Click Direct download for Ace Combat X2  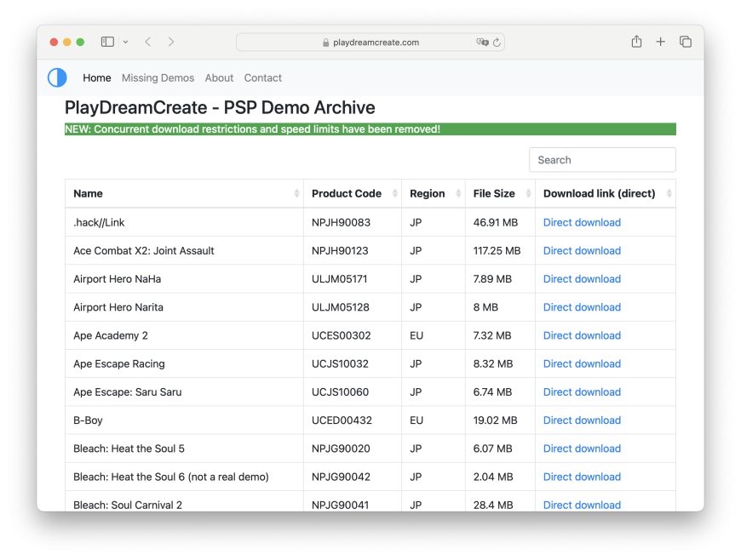(x=582, y=251)
